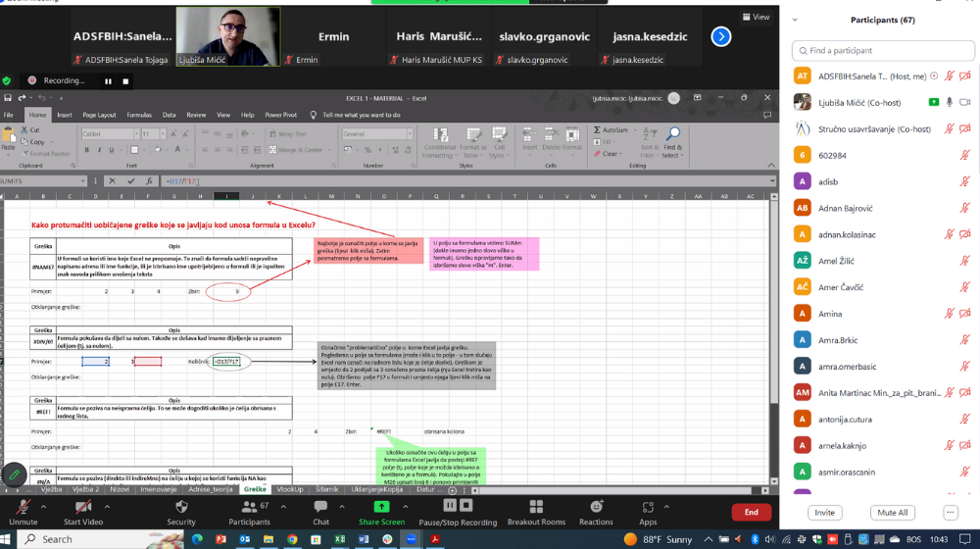Open audio options arrow beside Unmute
980x549 pixels.
click(43, 507)
